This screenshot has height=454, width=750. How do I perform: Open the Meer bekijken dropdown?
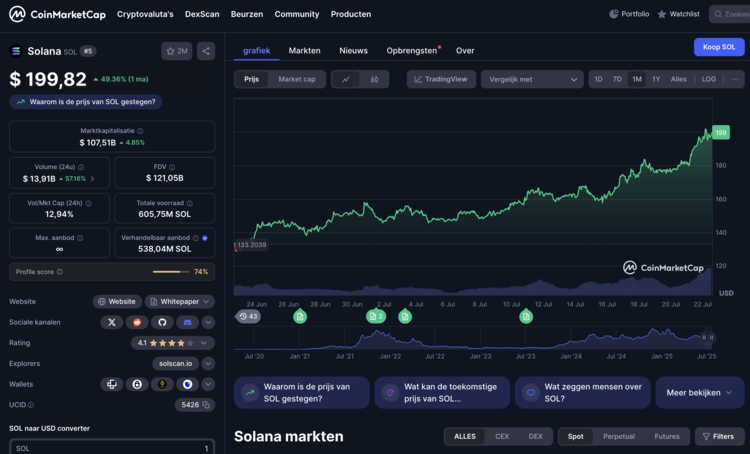(699, 393)
